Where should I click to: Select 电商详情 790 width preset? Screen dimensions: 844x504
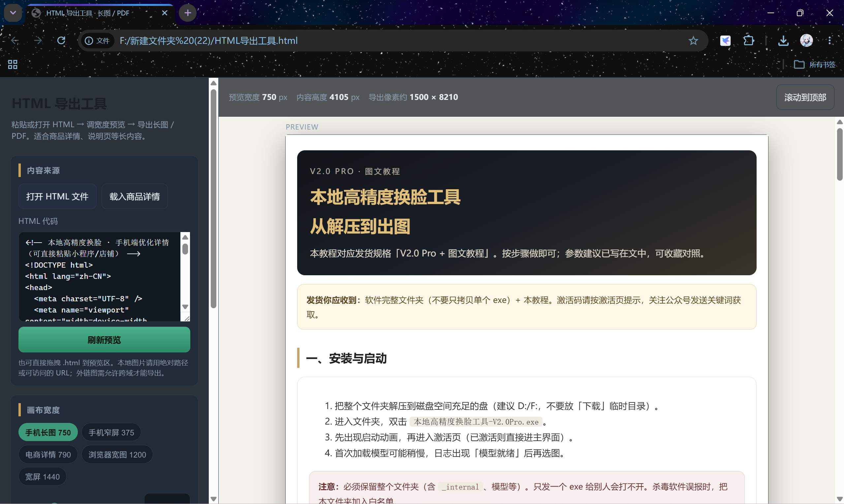(48, 455)
